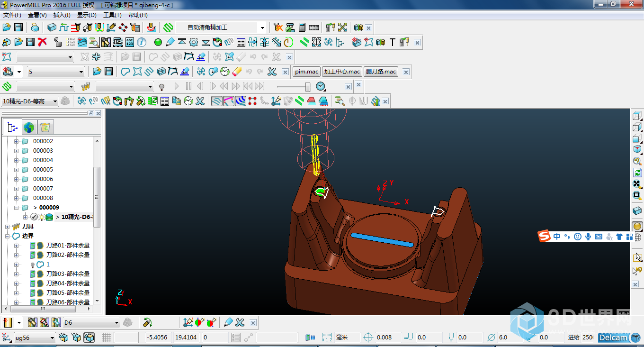Open the 工具(T) menu
Image resolution: width=644 pixels, height=347 pixels.
(x=112, y=15)
